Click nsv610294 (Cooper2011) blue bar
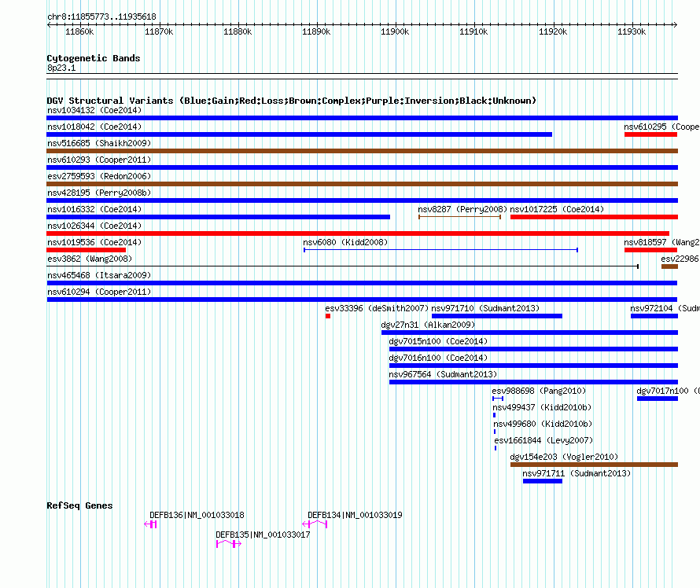Image resolution: width=700 pixels, height=588 pixels. (362, 300)
